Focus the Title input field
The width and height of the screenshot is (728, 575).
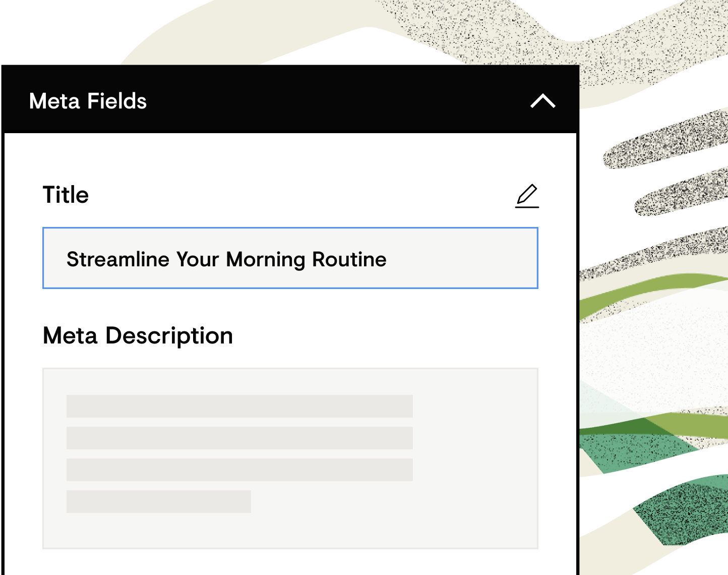click(x=290, y=258)
